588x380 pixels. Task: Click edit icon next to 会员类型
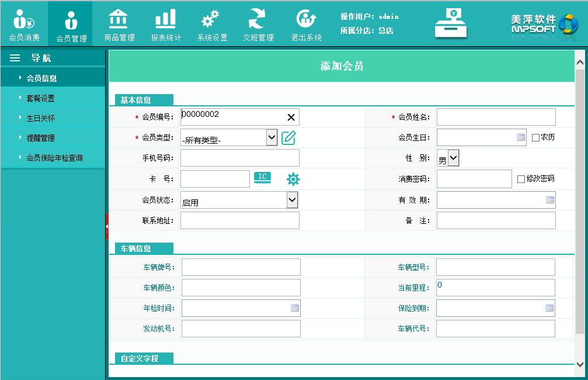tap(288, 138)
